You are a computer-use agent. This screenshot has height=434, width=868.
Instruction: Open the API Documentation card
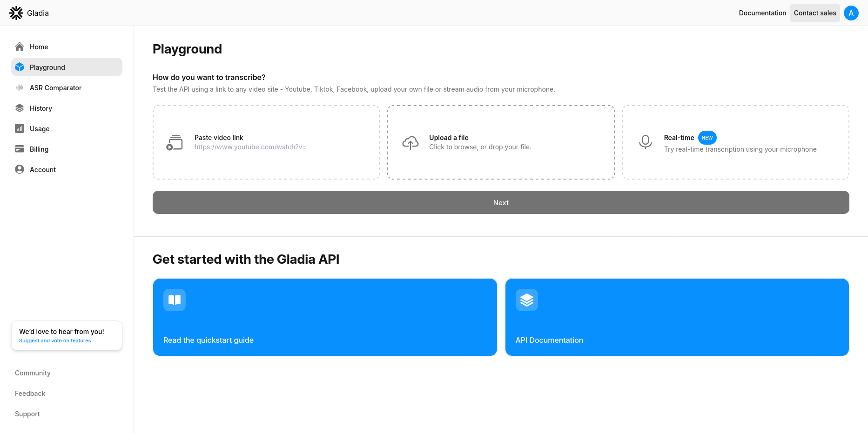coord(677,317)
